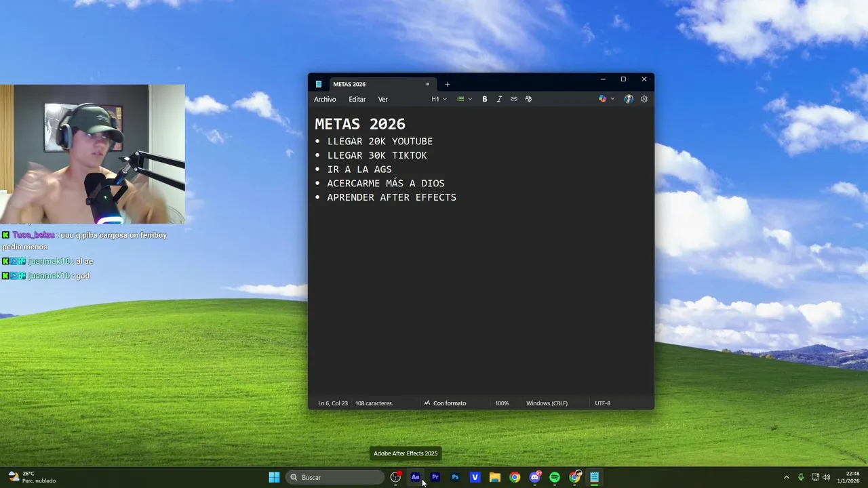Clear formatting with the Ab icon
868x488 pixels.
coord(528,99)
